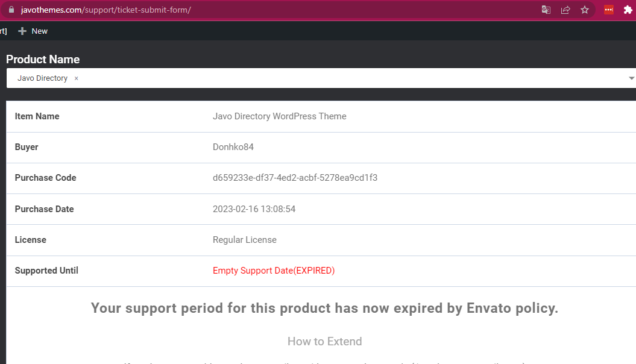Open the Extensions puzzle piece menu

[628, 10]
